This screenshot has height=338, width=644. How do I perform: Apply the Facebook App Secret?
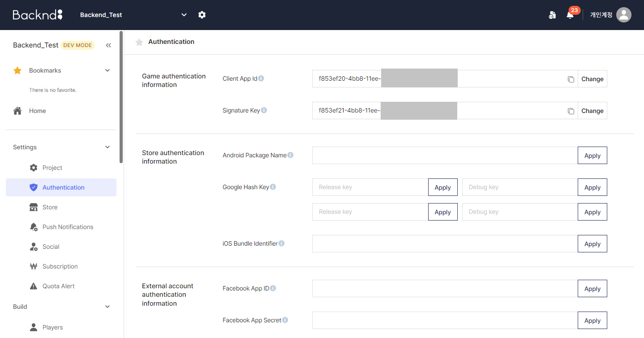592,321
